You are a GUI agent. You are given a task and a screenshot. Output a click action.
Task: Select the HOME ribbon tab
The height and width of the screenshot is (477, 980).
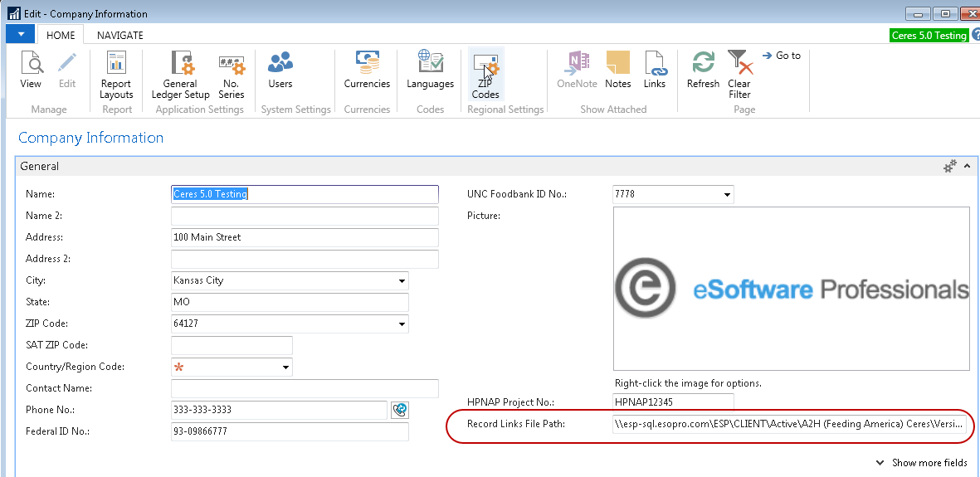(61, 36)
